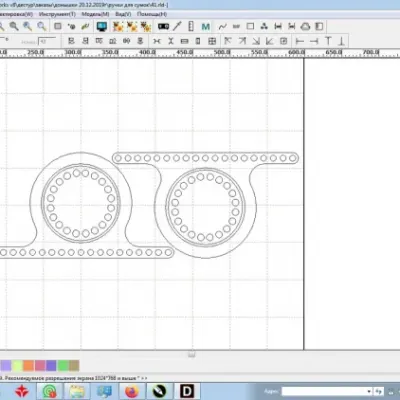Align to page bottom inverted-T icon
This screenshot has width=400, height=400.
pyautogui.click(x=341, y=41)
